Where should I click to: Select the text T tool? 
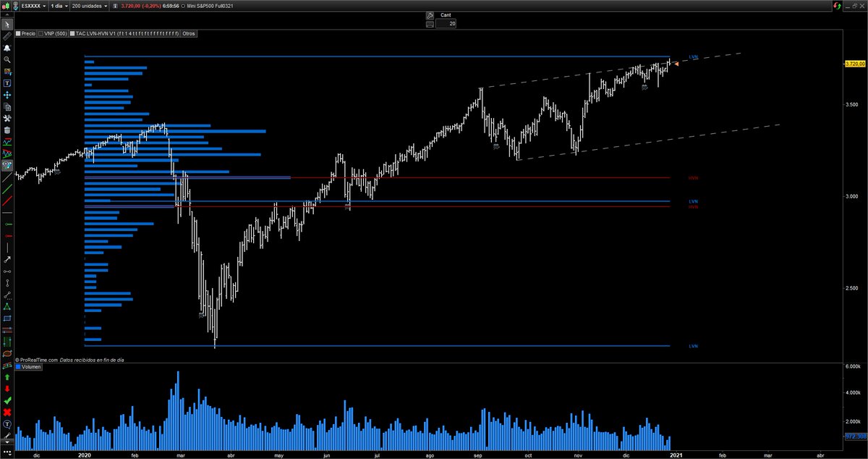click(x=7, y=83)
